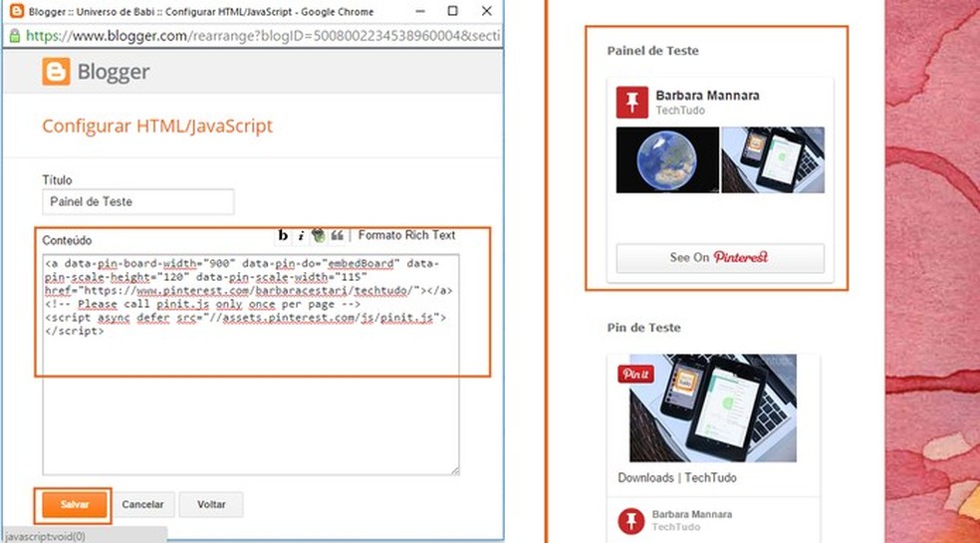Click the pin icon next to Barbara Mannara in Pin de Teste
Viewport: 980px width, 543px height.
click(631, 521)
